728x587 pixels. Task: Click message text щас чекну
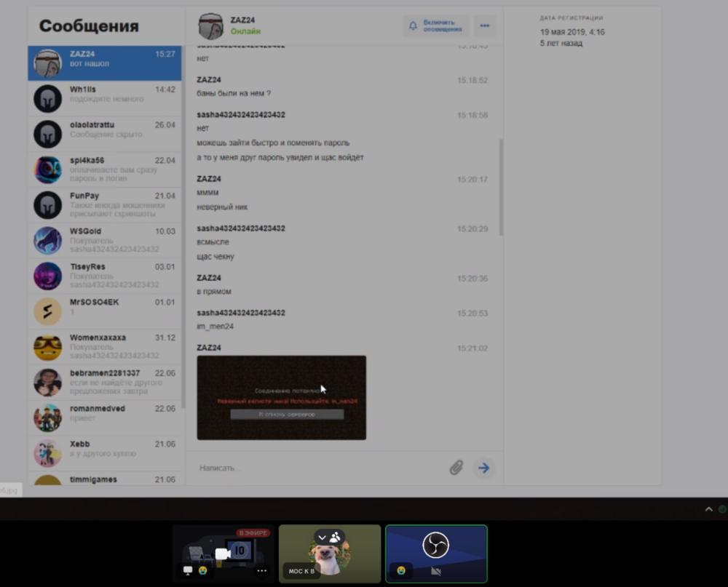[215, 256]
